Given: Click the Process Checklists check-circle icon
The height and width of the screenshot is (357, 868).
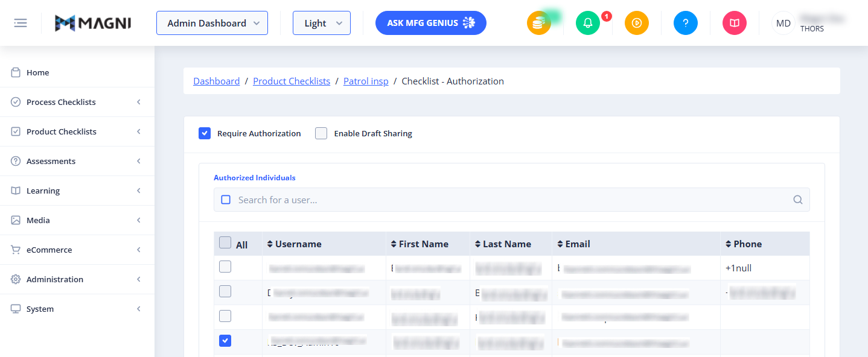Looking at the screenshot, I should 16,102.
